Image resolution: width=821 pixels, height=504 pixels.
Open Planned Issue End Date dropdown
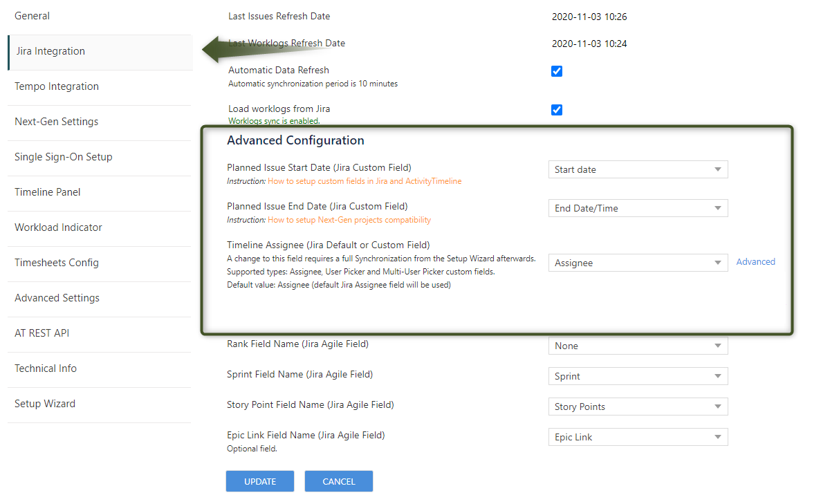coord(638,208)
